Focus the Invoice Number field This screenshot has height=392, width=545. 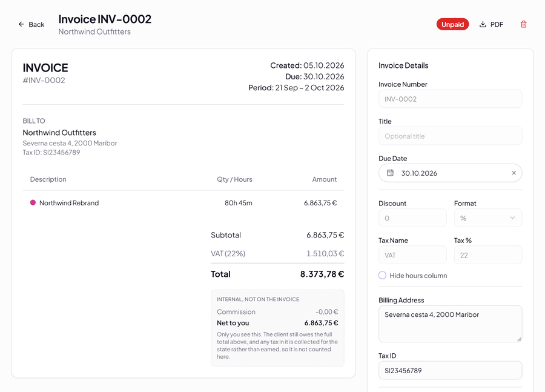coord(450,99)
